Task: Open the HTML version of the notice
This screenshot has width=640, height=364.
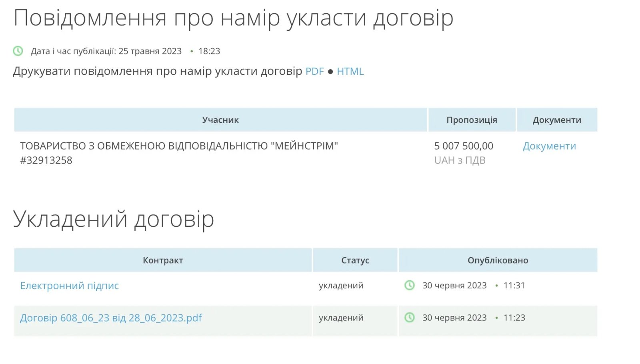Action: pyautogui.click(x=351, y=71)
